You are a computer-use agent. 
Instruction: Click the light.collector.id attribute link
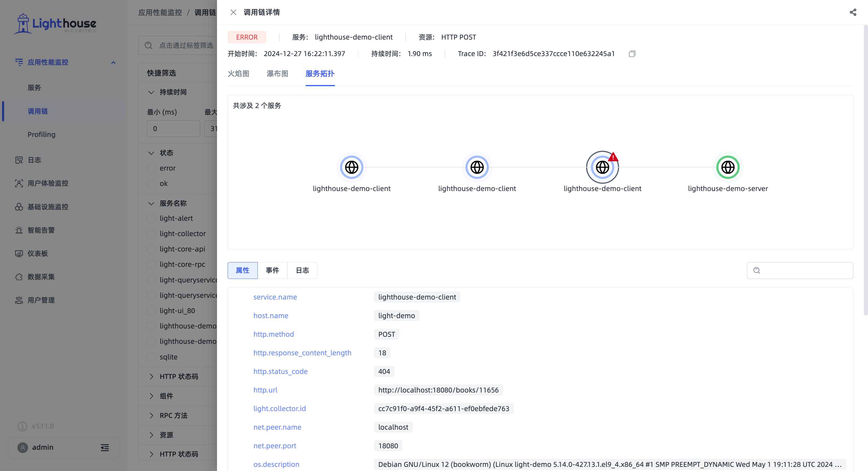280,409
